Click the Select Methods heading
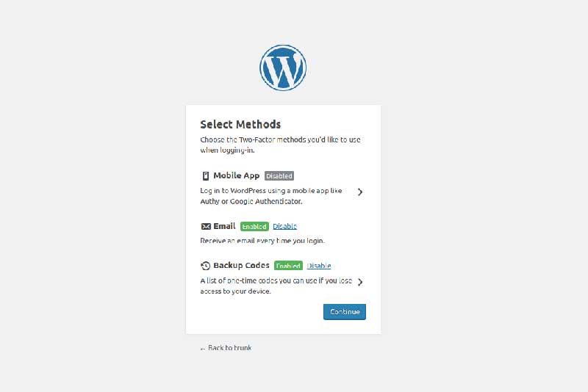588x392 pixels. point(240,125)
